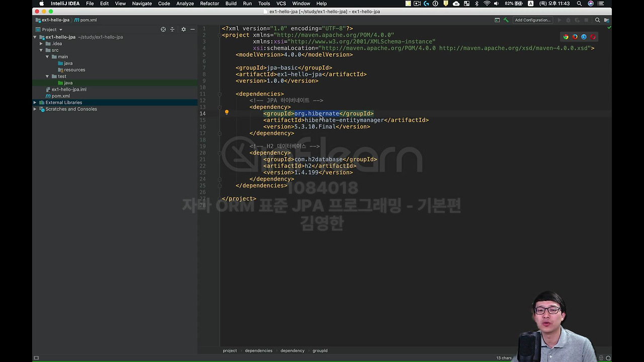
Task: Click the Stop square icon
Action: coord(587,20)
